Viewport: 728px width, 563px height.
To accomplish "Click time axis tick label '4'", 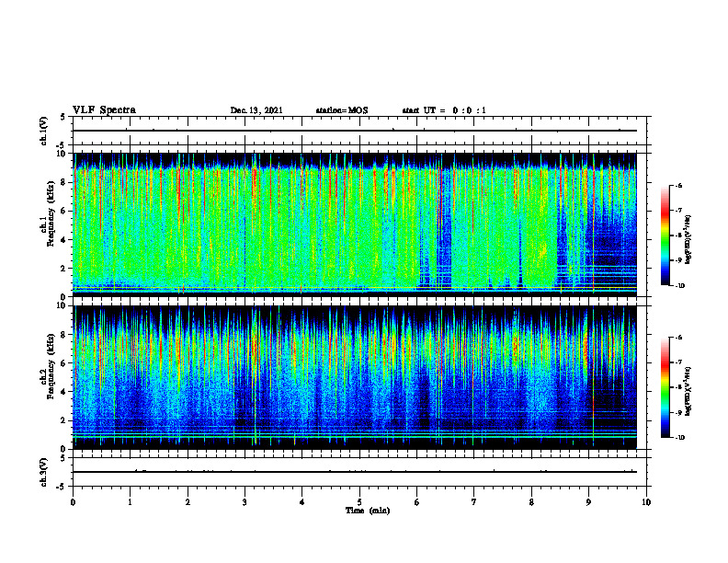I will (301, 502).
